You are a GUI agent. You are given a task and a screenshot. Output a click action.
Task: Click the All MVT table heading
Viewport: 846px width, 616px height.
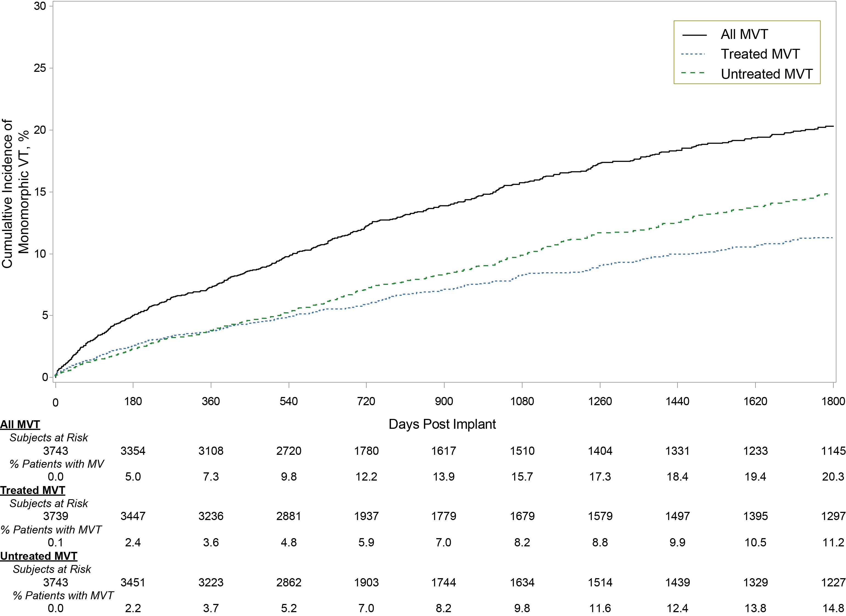20,425
